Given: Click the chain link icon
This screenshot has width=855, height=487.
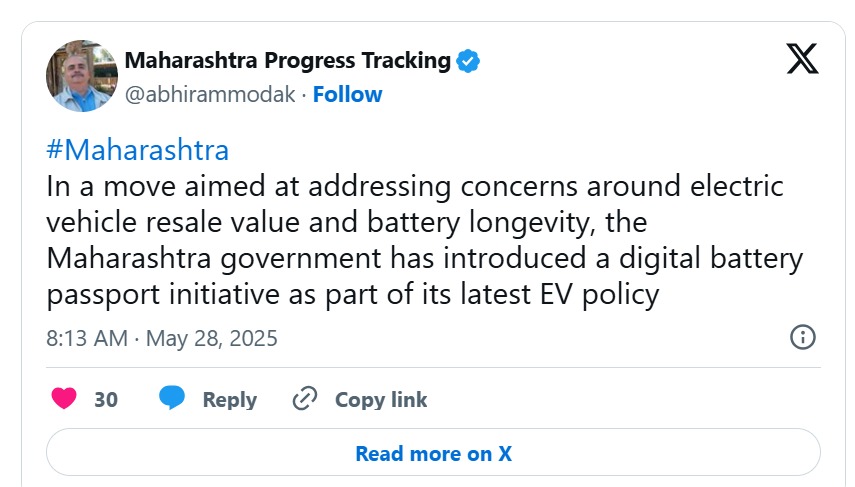Looking at the screenshot, I should 304,399.
